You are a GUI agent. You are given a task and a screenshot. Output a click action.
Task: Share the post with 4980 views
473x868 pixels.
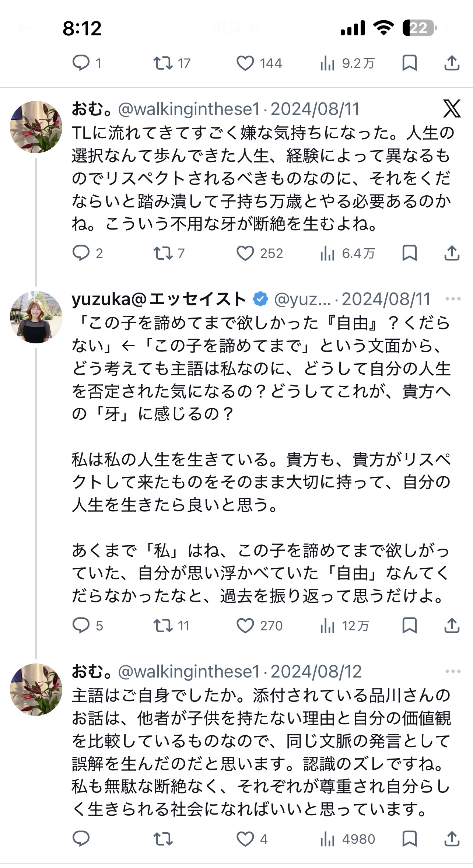tap(452, 839)
